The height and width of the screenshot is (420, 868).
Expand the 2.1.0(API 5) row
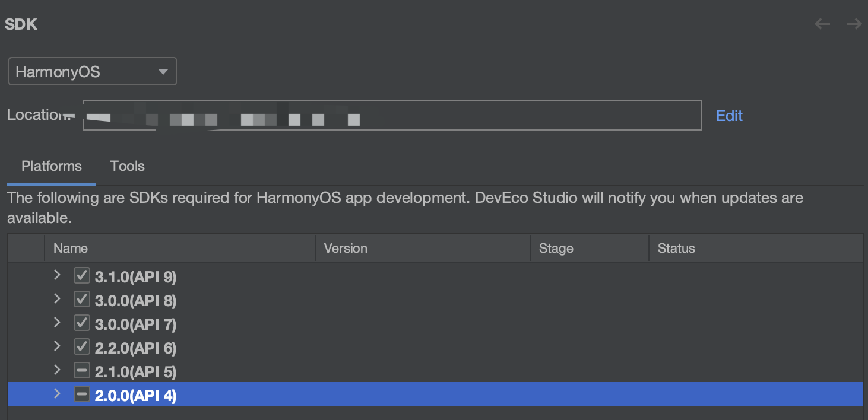(57, 370)
